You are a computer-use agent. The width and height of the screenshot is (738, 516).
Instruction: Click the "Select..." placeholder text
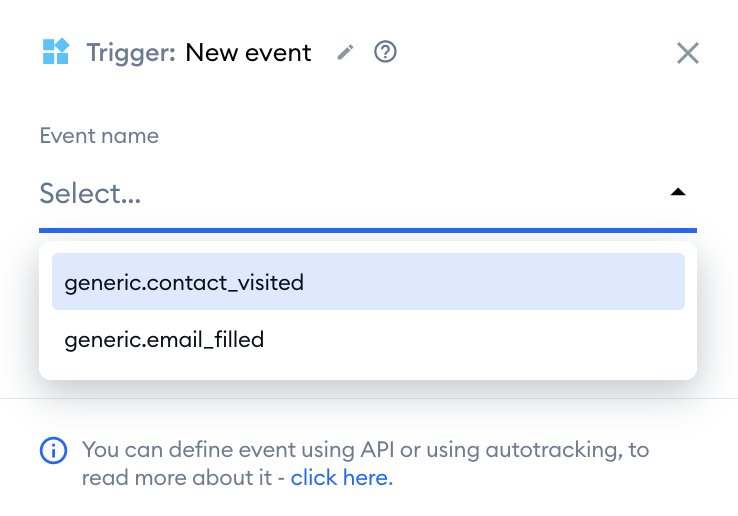click(x=90, y=194)
